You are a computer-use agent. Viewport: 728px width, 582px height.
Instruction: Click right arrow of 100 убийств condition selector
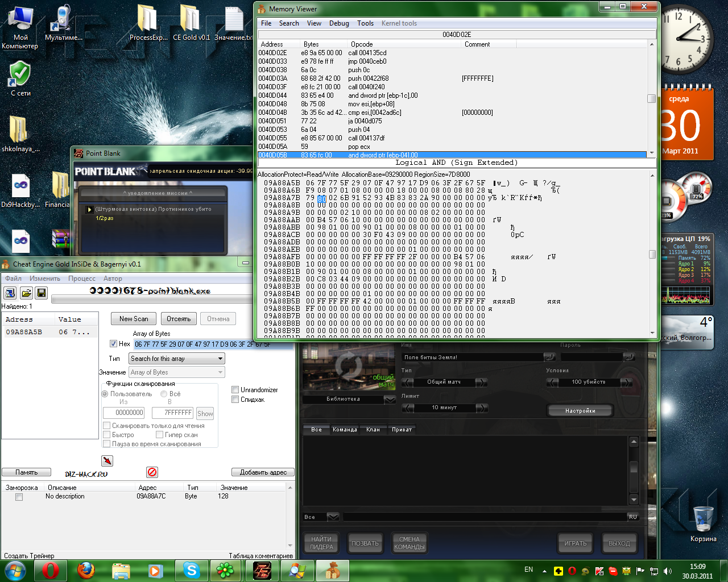(626, 382)
